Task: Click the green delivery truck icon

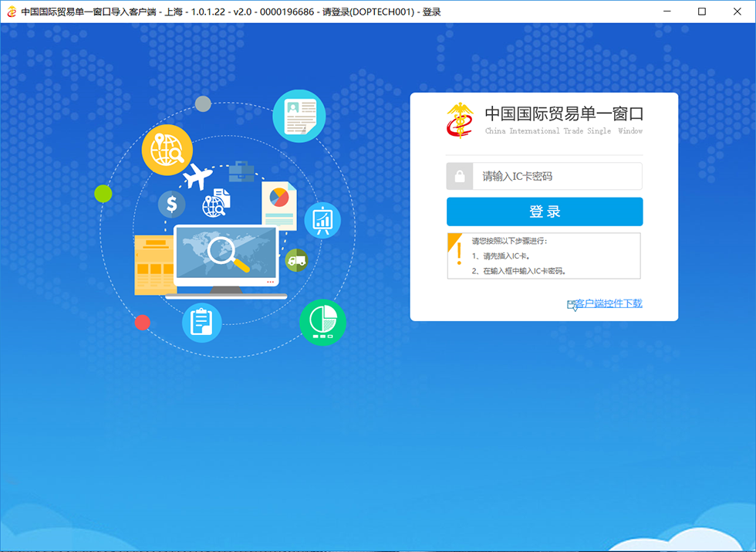Action: [x=296, y=260]
